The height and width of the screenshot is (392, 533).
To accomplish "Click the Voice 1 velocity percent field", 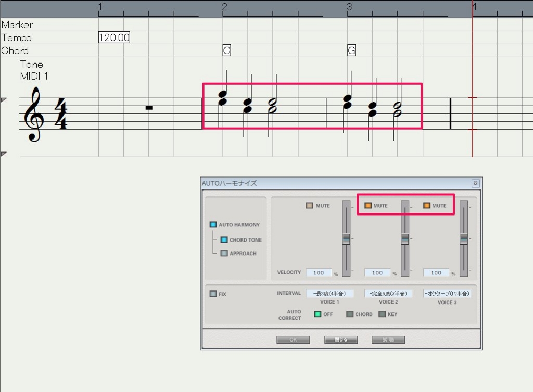I will pos(319,273).
